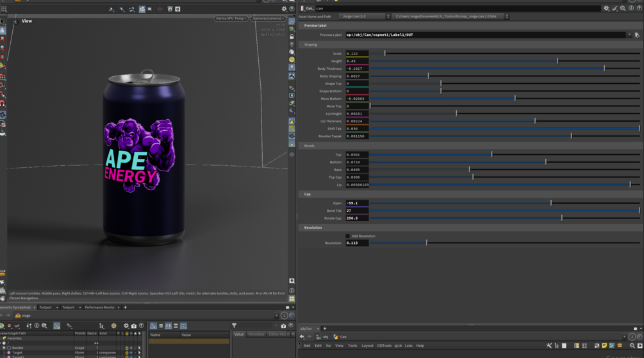Open the network path bar dropdown arrow
Screen dimensions: 644x358
coord(625,337)
